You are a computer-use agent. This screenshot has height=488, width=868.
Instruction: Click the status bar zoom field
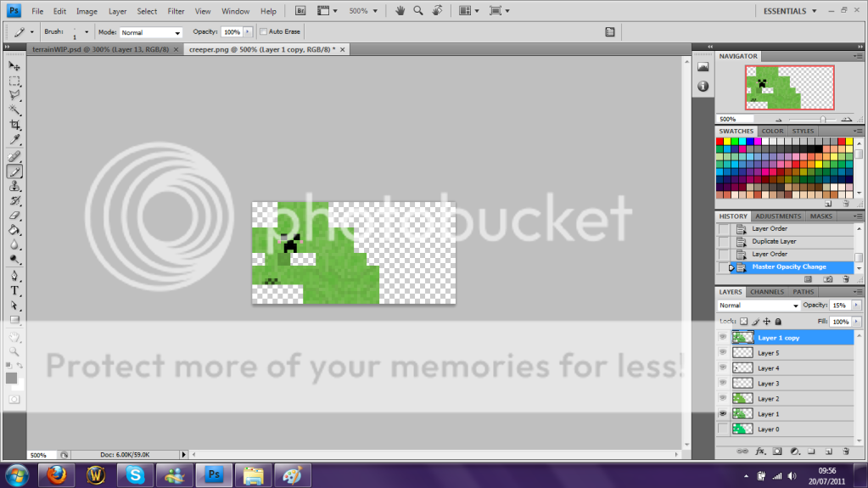click(42, 455)
